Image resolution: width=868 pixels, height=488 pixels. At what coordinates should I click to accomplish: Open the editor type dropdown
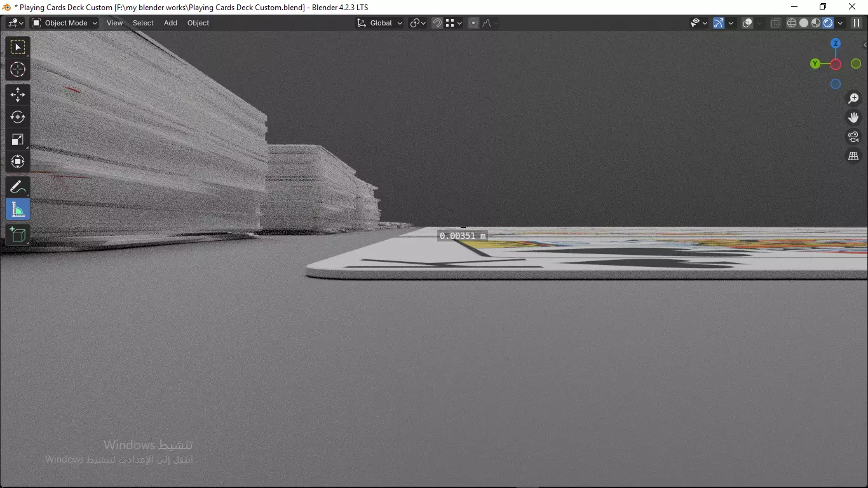tap(16, 23)
